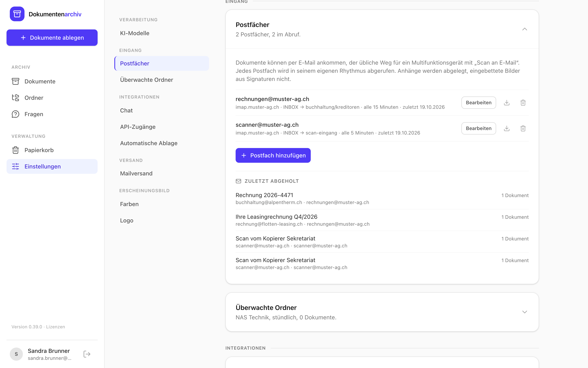Screen dimensions: 588x368
Task: Click the Fragen question bubble icon
Action: coord(16,114)
